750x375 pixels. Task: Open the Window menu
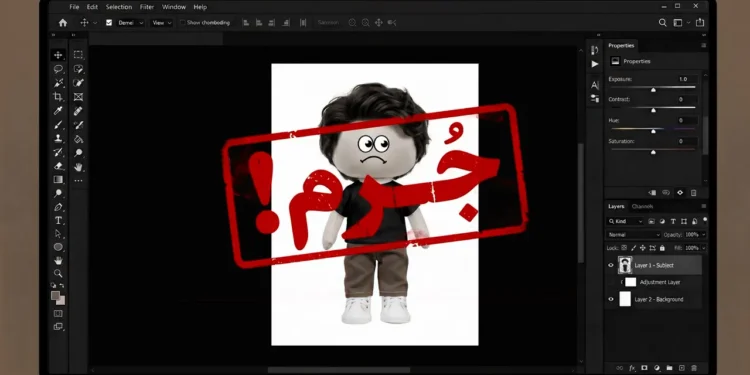tap(173, 7)
